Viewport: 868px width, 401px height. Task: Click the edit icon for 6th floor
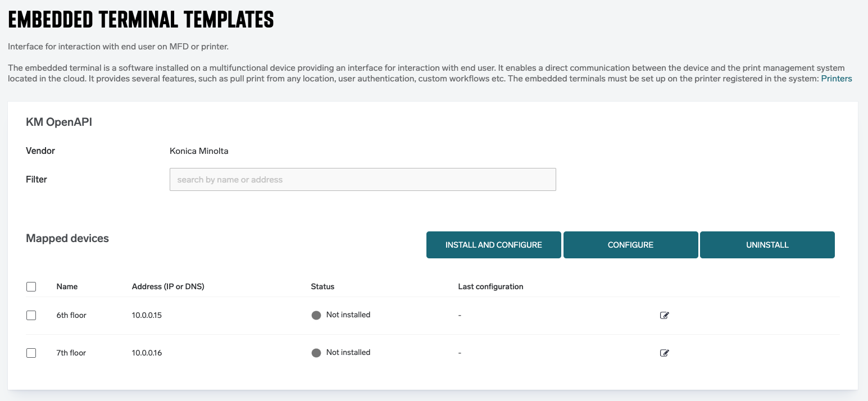pos(664,316)
